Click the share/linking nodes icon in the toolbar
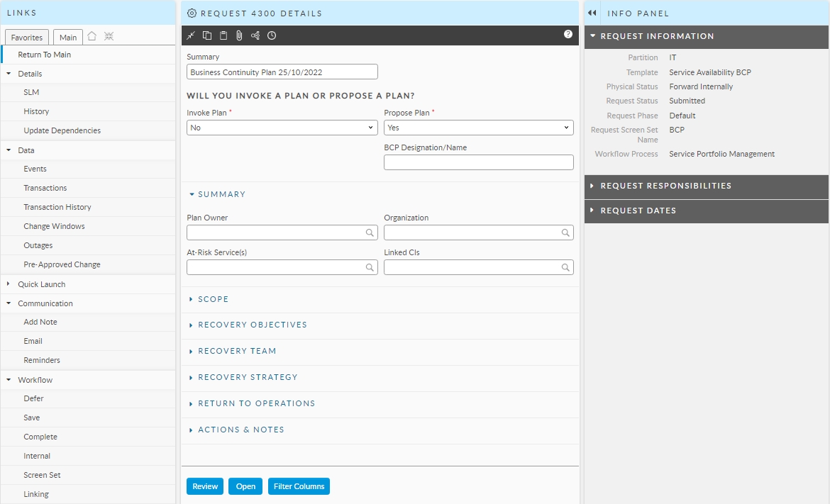Screen dimensions: 830x504 pyautogui.click(x=255, y=35)
